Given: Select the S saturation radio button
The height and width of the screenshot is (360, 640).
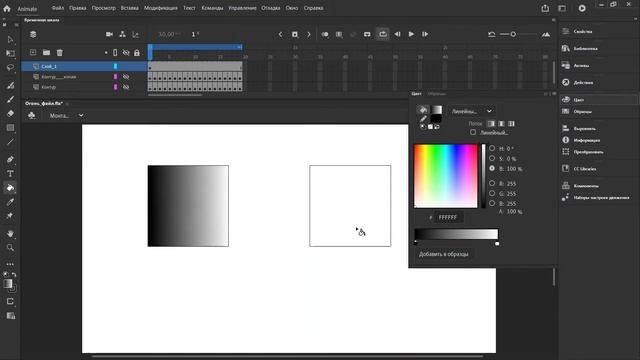Looking at the screenshot, I should (492, 158).
